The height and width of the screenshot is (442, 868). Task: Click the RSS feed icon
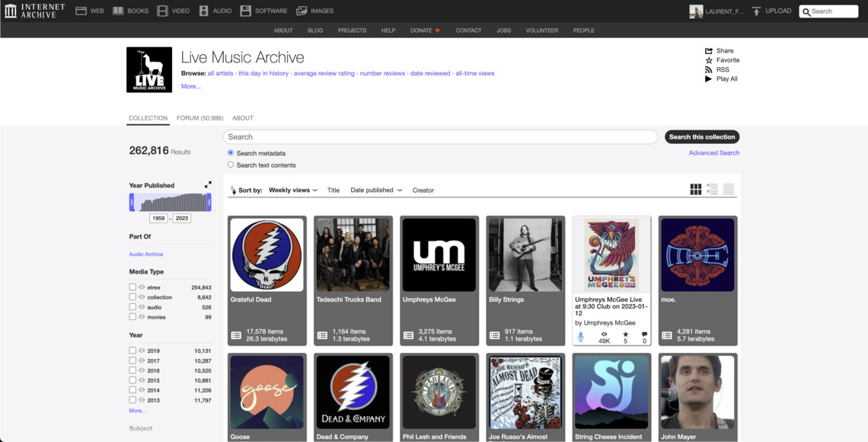709,69
